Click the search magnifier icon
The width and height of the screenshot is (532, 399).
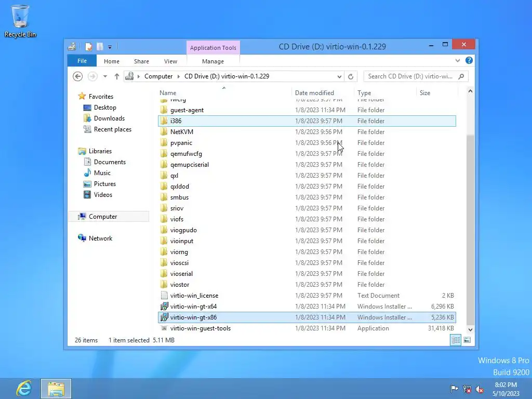click(x=461, y=76)
